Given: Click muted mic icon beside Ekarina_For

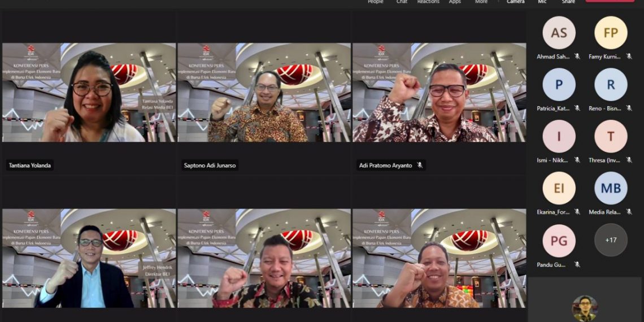Looking at the screenshot, I should click(x=577, y=211).
